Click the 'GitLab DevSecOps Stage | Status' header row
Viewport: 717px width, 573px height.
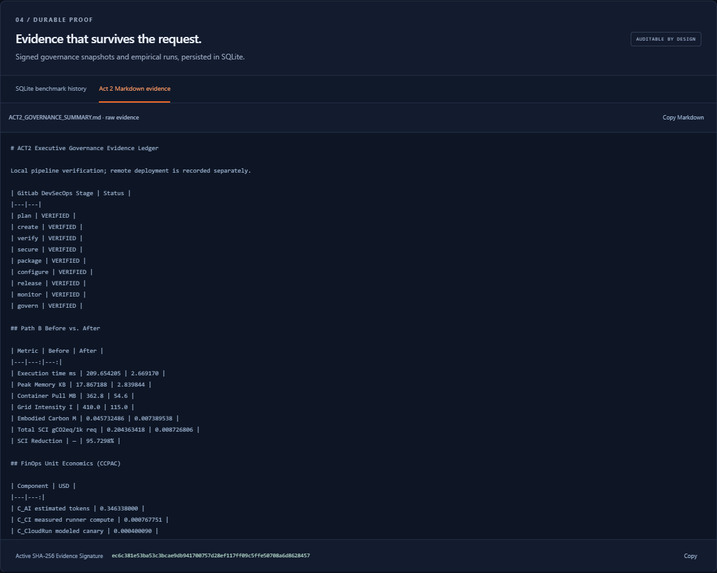pos(71,193)
